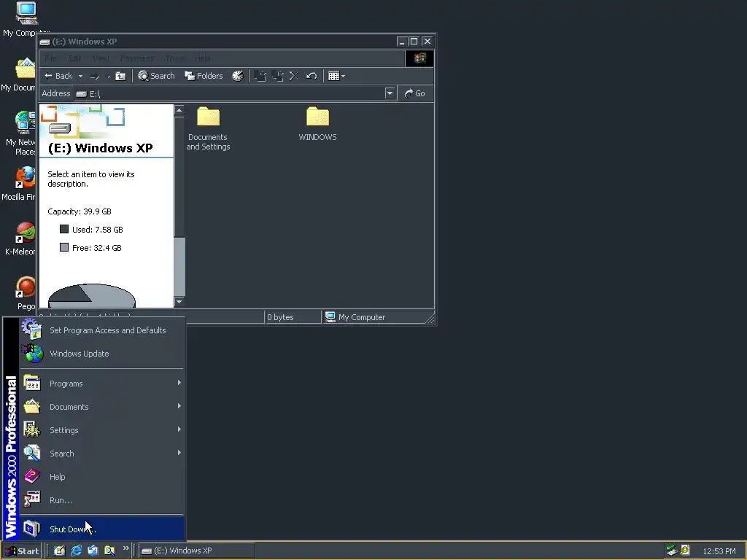Click Show Desktop quick launch icon
The image size is (747, 560).
[x=59, y=551]
